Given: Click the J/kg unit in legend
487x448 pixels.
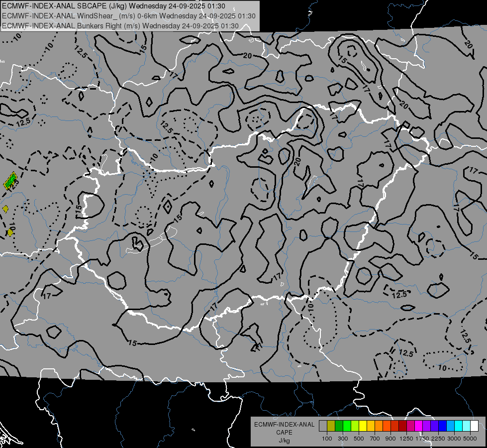Looking at the screenshot, I should click(284, 441).
